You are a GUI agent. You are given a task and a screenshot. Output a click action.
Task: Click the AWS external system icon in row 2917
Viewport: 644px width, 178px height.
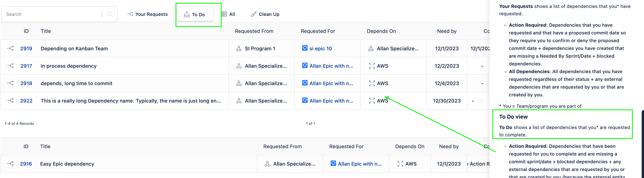[372, 66]
